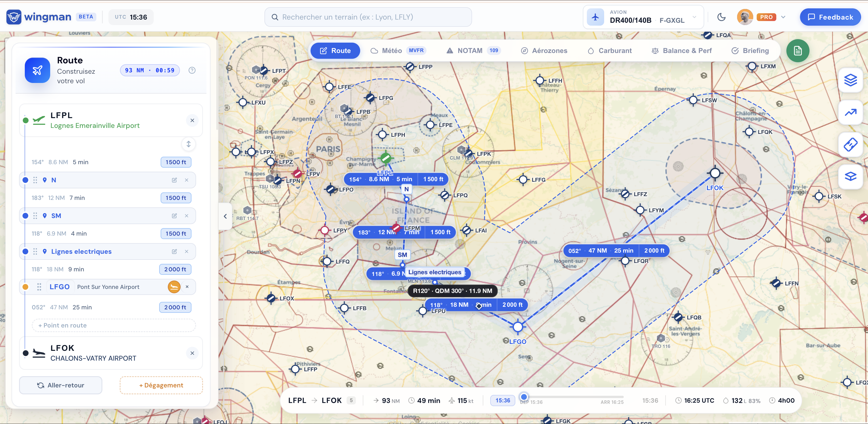The width and height of the screenshot is (868, 424).
Task: Add a Dégagement alternate airport
Action: 161,385
